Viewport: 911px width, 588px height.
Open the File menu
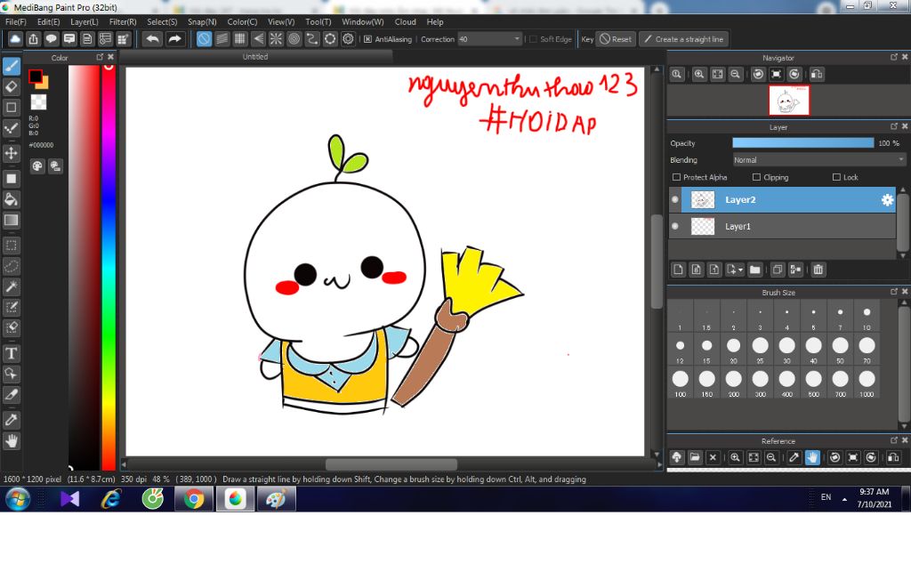(x=16, y=22)
